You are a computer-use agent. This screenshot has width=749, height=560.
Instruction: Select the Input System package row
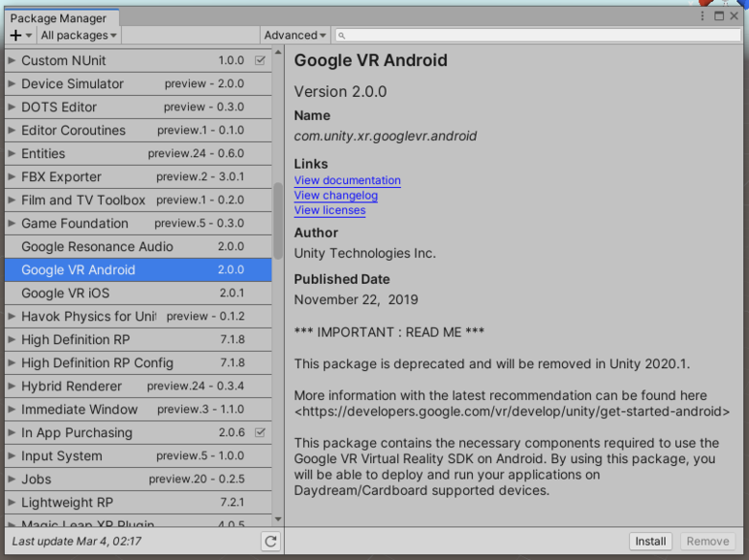(138, 455)
